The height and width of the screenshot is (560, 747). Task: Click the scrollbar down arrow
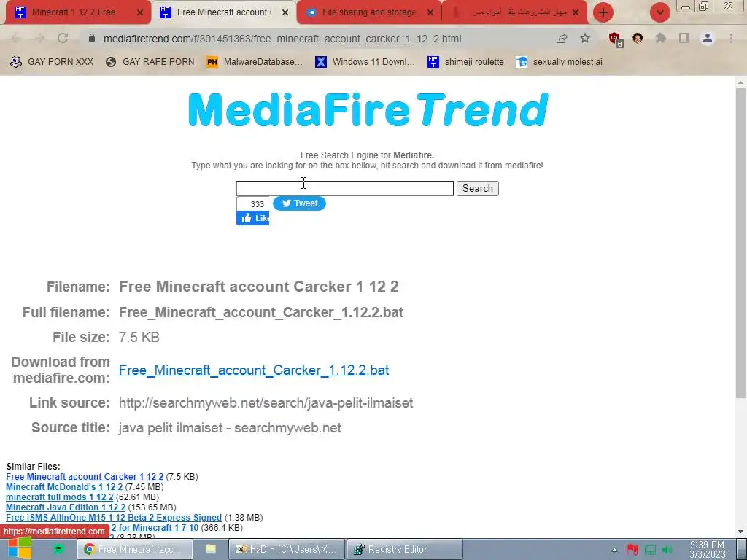(741, 532)
